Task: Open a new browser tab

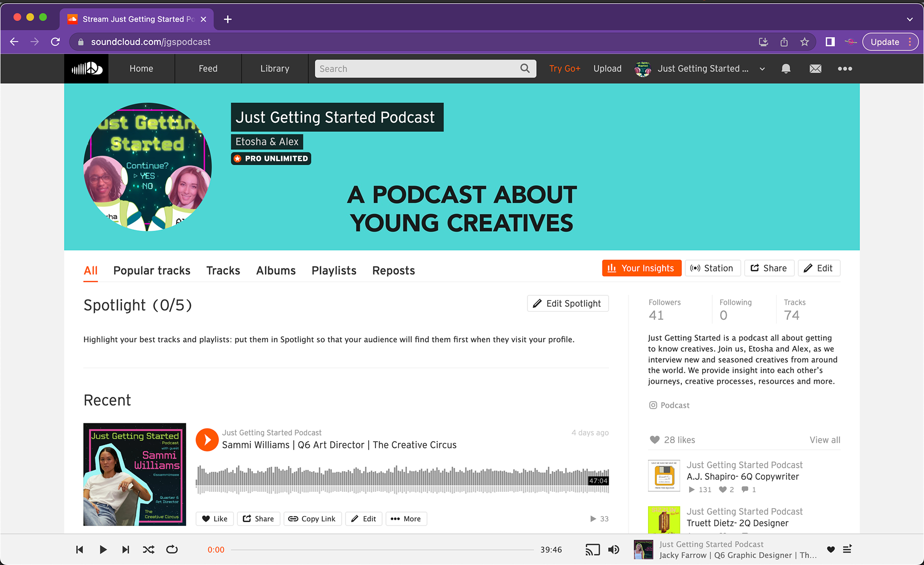Action: click(x=228, y=19)
